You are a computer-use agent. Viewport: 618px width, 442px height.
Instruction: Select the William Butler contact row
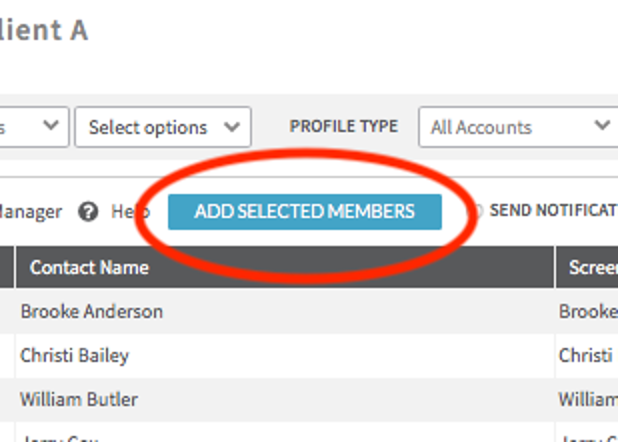[x=285, y=399]
